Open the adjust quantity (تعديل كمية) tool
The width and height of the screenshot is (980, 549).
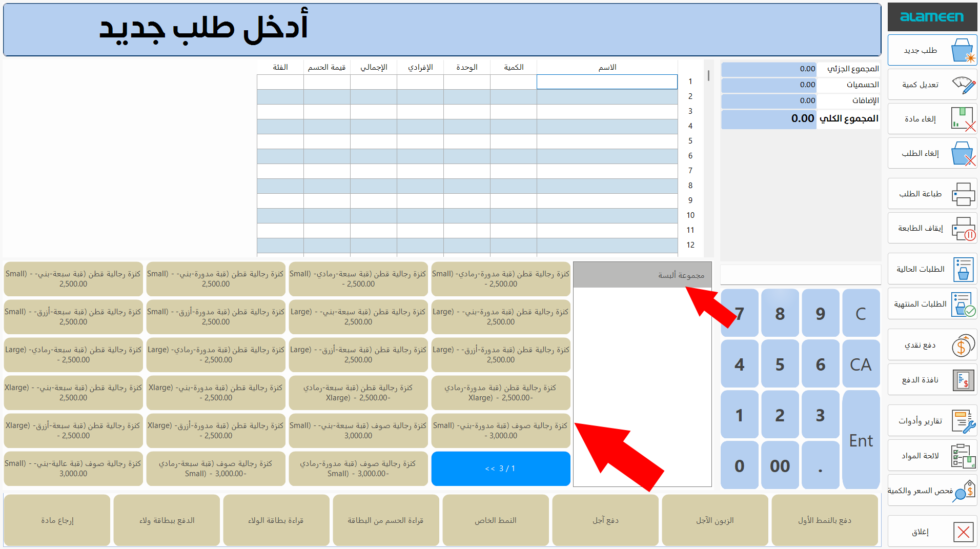[x=931, y=84]
